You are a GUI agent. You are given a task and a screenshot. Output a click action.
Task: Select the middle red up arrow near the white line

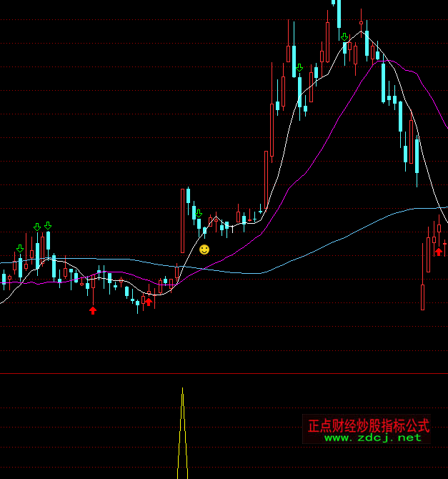pos(149,300)
